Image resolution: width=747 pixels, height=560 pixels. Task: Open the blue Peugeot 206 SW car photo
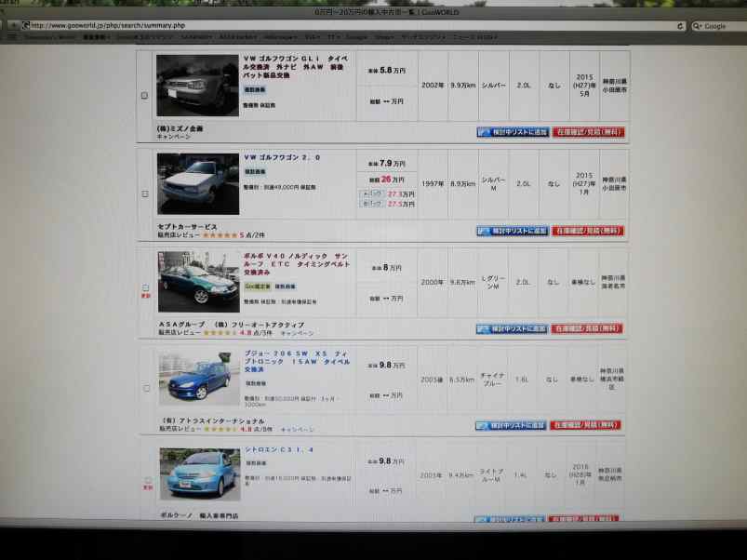click(199, 378)
